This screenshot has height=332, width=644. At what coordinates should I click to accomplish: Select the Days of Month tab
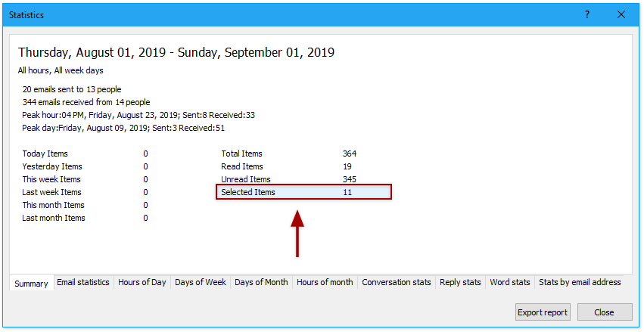(261, 282)
